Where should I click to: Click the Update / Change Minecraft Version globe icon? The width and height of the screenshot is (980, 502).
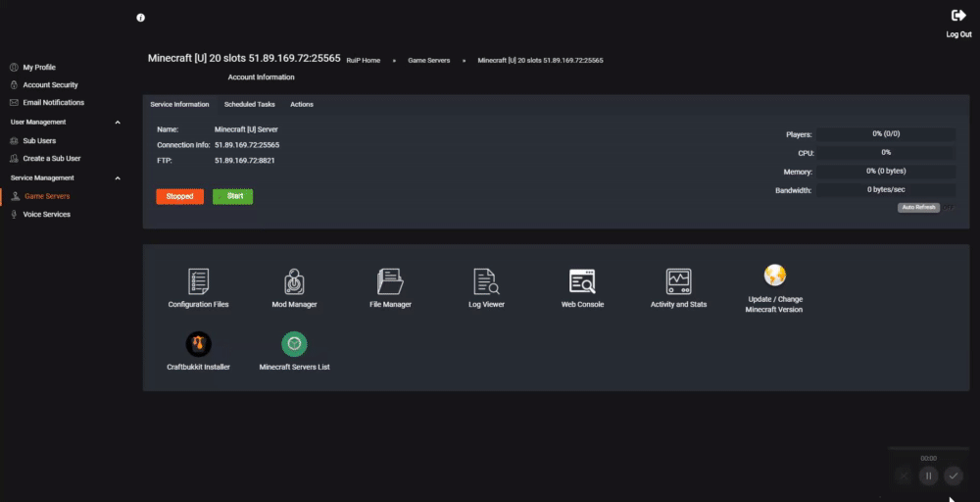click(x=774, y=276)
